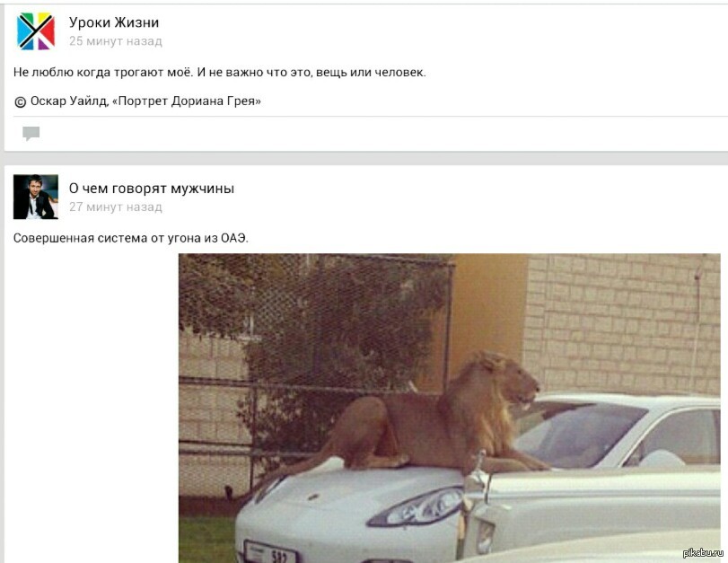The image size is (728, 563).
Task: Click the gray separator between the two posts
Action: [366, 158]
